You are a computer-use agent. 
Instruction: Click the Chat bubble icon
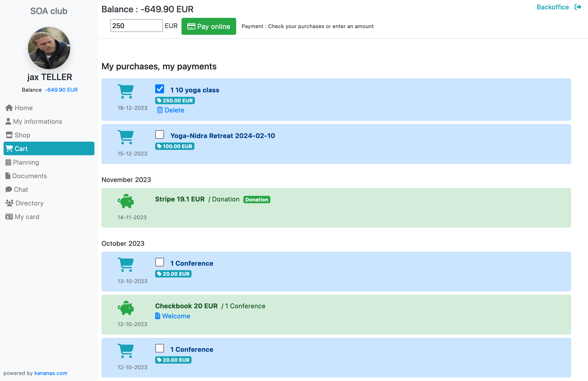pyautogui.click(x=9, y=189)
